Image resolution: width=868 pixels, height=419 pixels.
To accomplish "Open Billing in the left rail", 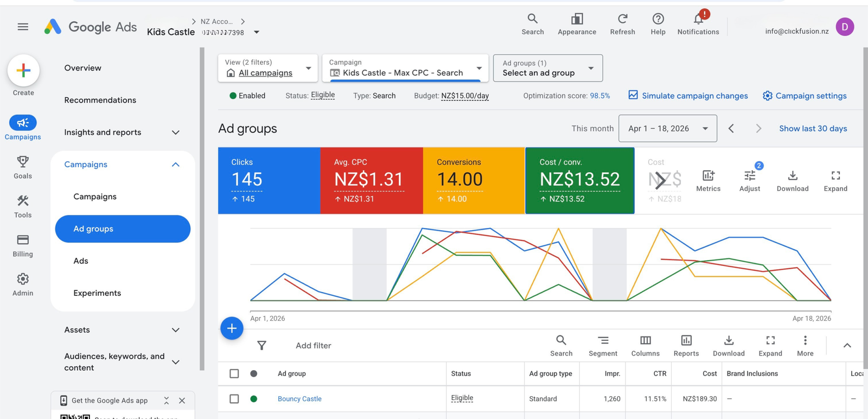I will pyautogui.click(x=23, y=245).
